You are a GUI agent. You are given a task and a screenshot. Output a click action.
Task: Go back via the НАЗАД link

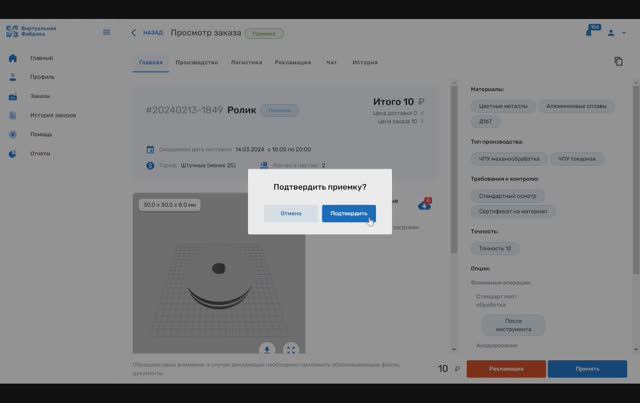(153, 33)
